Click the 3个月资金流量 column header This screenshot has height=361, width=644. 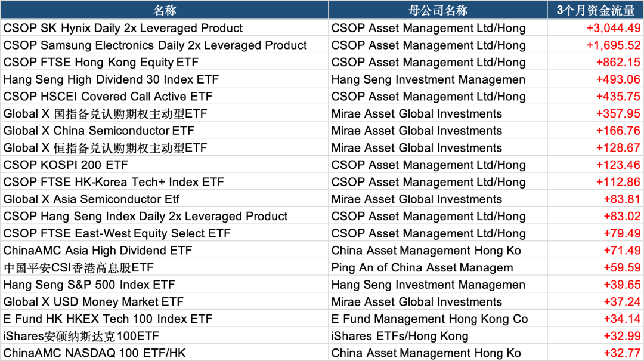pyautogui.click(x=596, y=10)
